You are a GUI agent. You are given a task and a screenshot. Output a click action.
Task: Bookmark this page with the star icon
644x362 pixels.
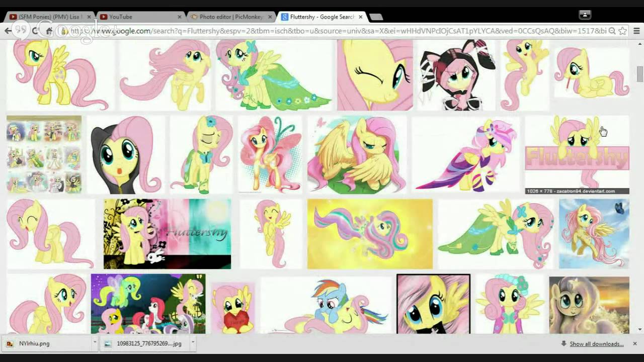click(x=623, y=31)
